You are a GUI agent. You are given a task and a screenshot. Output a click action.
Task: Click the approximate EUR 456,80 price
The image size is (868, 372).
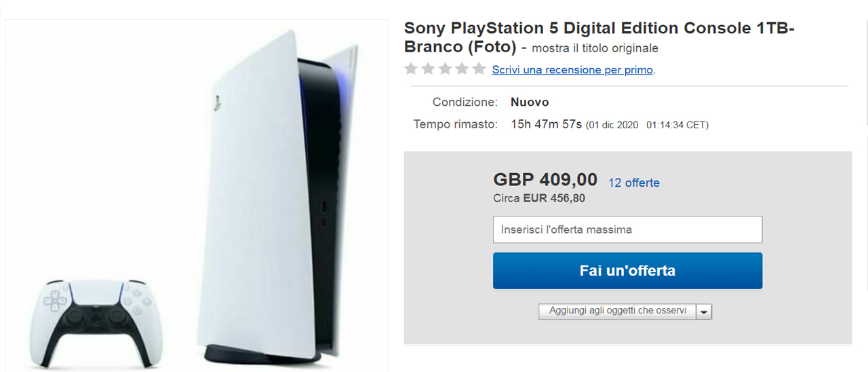(553, 198)
